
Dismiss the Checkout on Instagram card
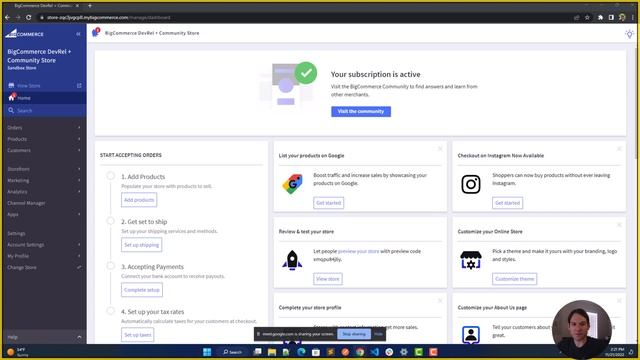(619, 149)
